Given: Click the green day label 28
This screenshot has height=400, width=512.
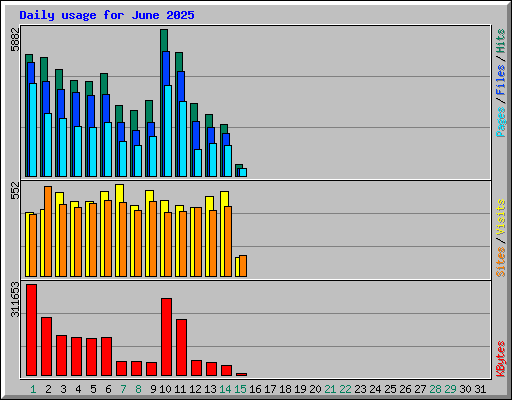Looking at the screenshot, I should coord(435,389).
